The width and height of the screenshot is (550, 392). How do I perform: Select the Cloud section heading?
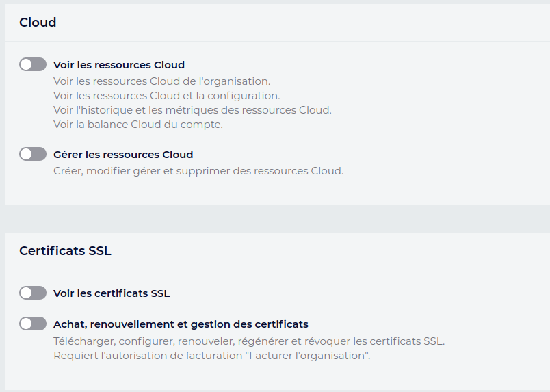click(38, 23)
